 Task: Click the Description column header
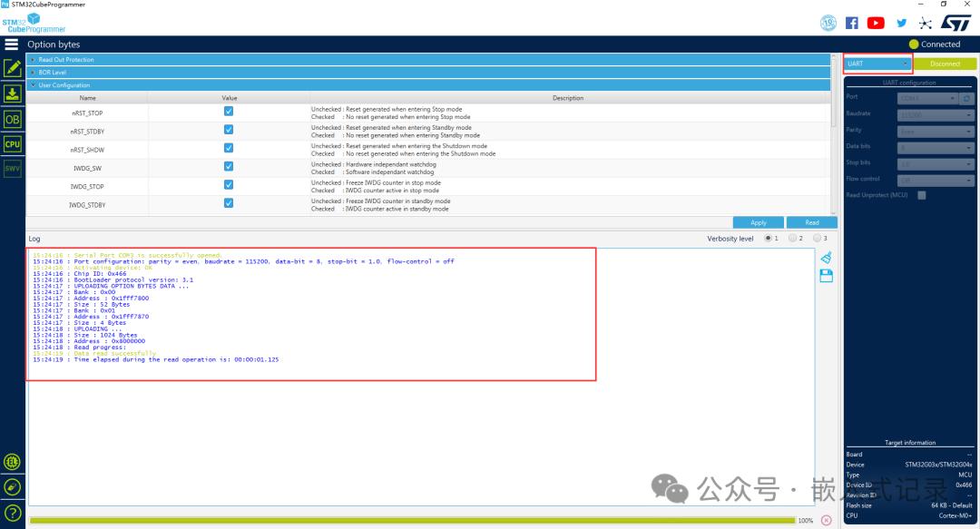point(568,98)
